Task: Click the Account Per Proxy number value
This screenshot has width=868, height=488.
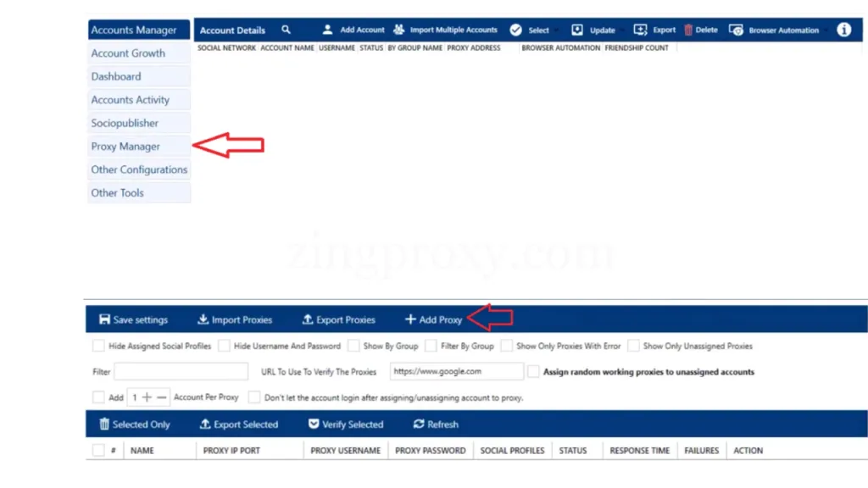Action: point(135,397)
